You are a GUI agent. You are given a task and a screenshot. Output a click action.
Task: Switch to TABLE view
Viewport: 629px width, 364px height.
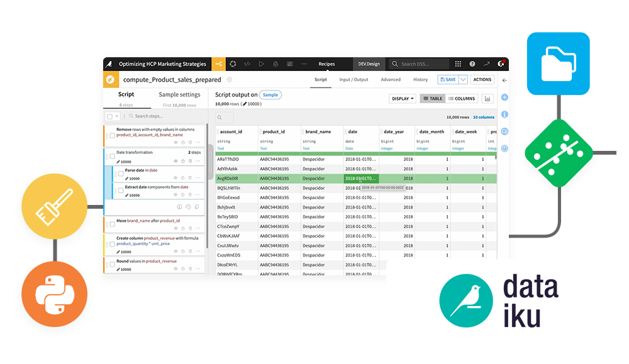coord(433,99)
